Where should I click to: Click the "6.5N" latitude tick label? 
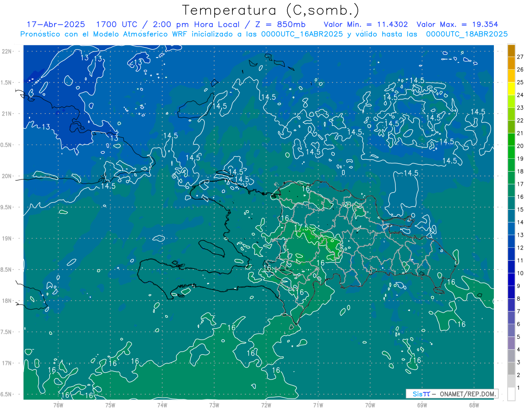coord(7,394)
